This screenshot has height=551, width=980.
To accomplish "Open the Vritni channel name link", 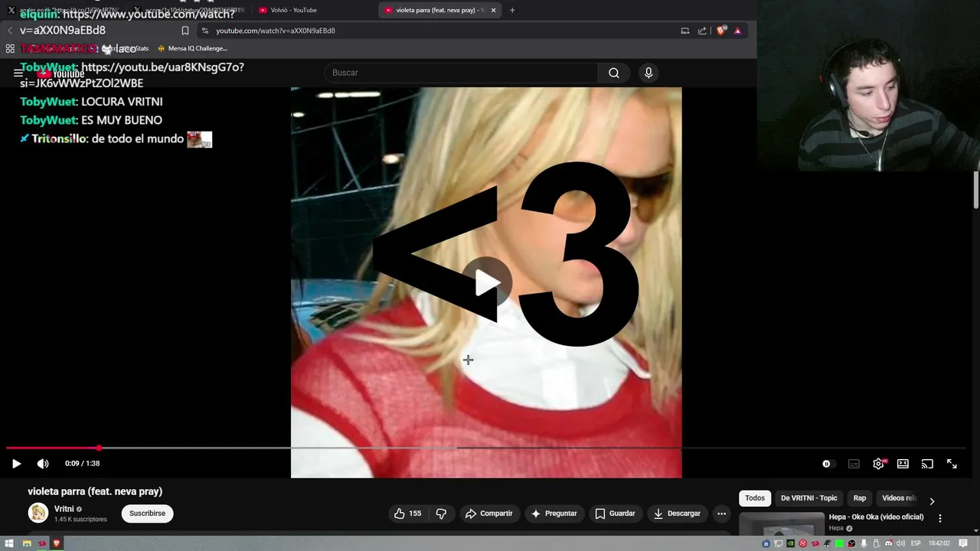I will click(x=64, y=509).
